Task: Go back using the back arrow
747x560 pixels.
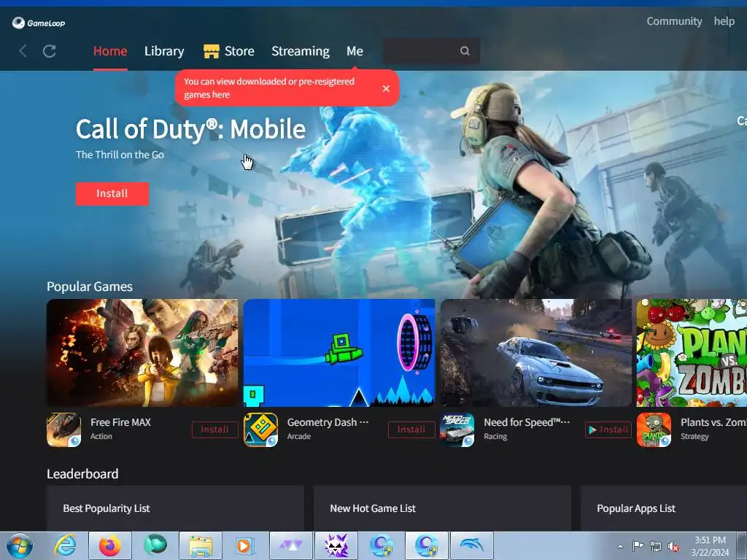Action: click(x=23, y=51)
